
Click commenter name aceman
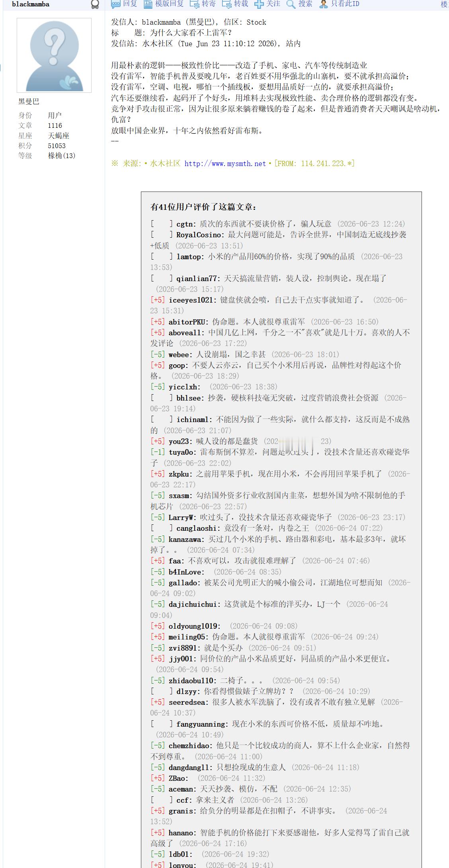[x=181, y=789]
